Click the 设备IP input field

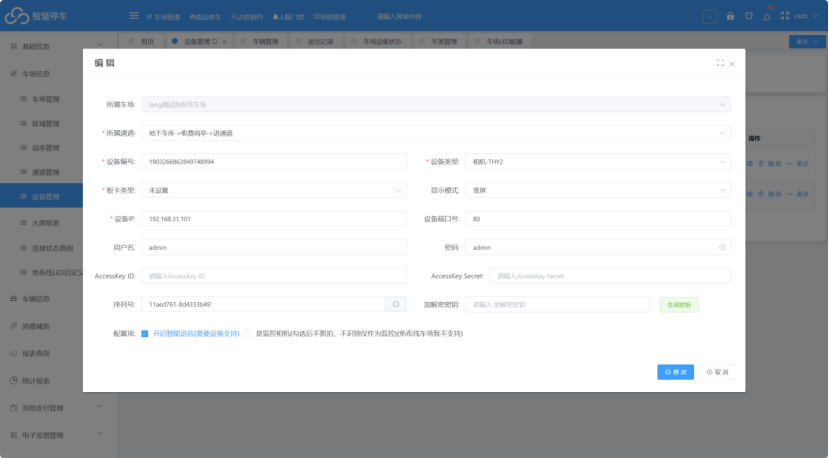[274, 218]
